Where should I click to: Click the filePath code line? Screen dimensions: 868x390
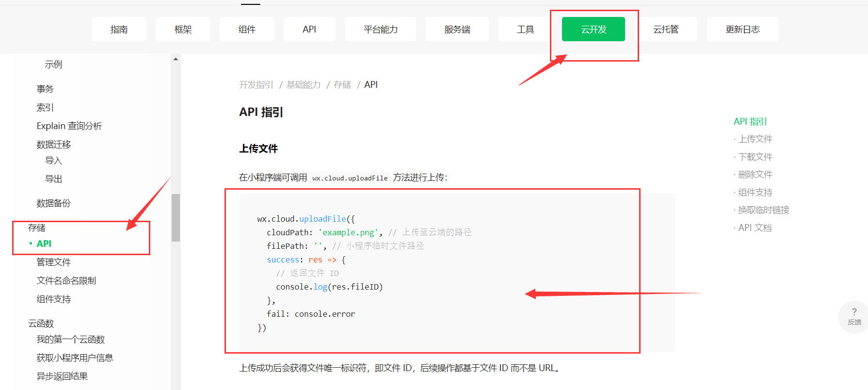(345, 246)
